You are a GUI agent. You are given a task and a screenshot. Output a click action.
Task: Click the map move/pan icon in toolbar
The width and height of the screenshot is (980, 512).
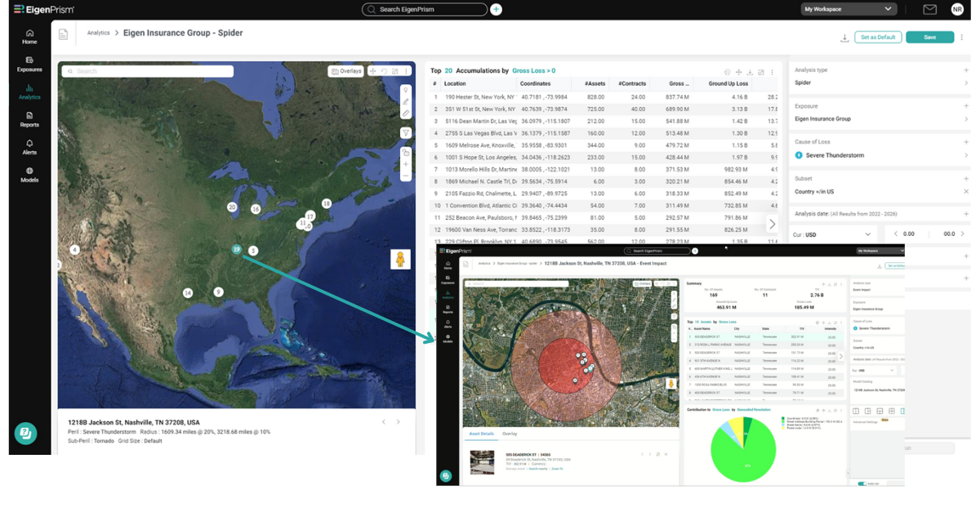[372, 71]
